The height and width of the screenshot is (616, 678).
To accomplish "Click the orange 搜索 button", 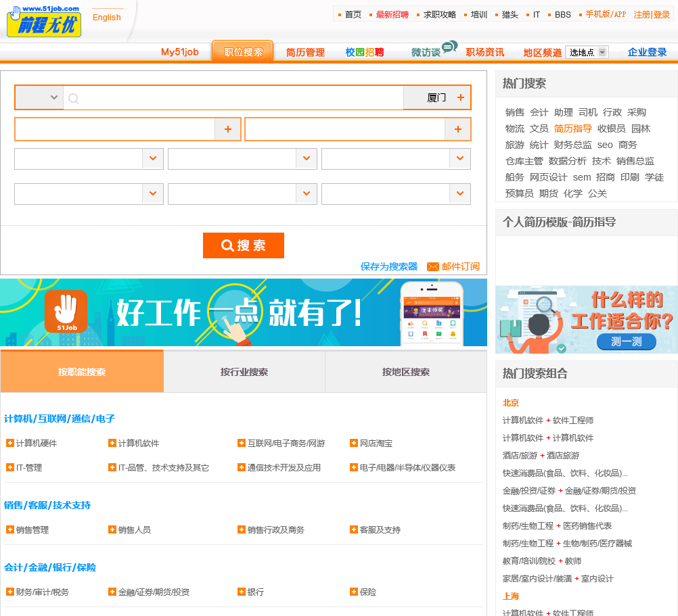I will click(244, 245).
